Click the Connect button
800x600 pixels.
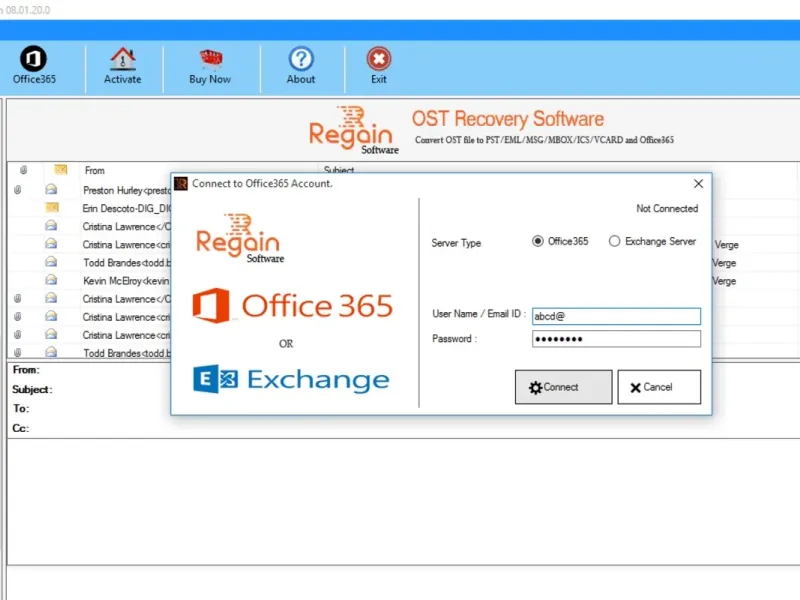[x=563, y=387]
